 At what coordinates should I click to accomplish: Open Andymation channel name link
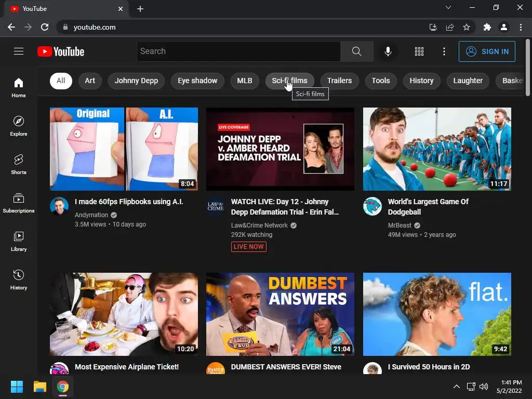91,215
